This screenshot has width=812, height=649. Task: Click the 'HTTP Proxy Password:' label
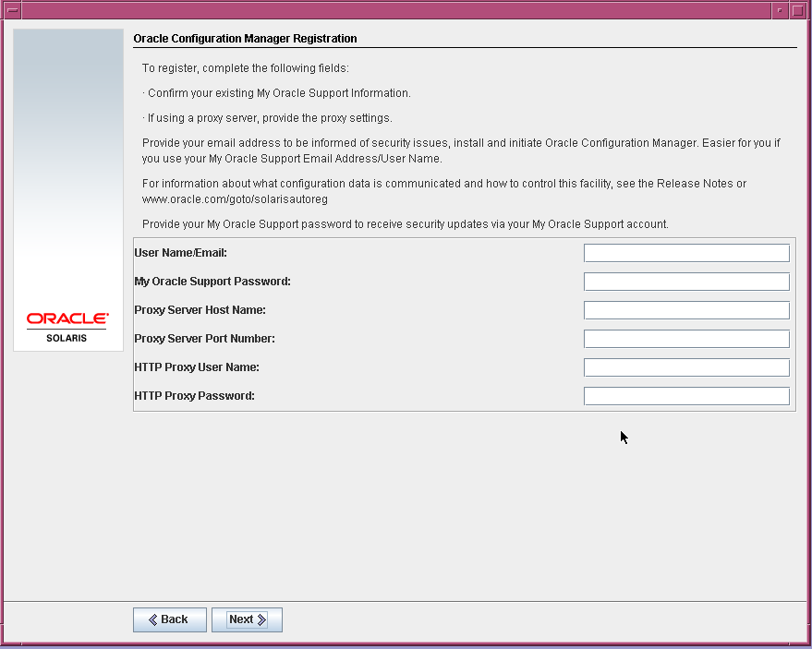point(194,395)
